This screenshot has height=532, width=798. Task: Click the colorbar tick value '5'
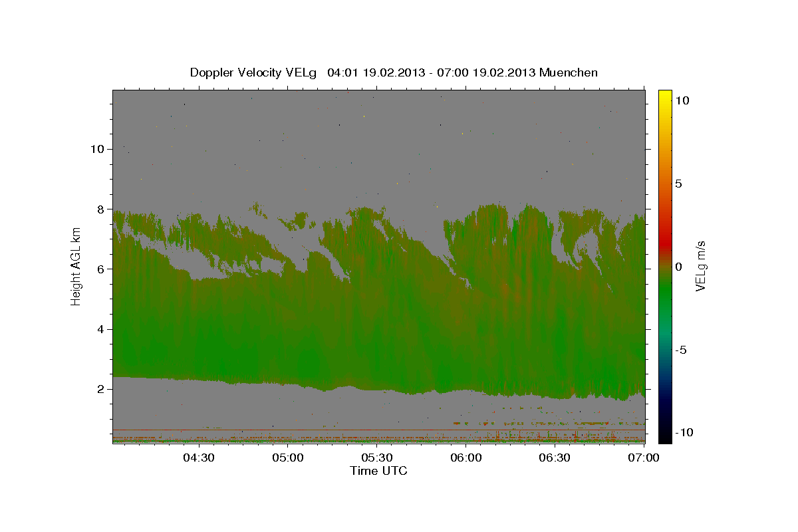(x=678, y=184)
